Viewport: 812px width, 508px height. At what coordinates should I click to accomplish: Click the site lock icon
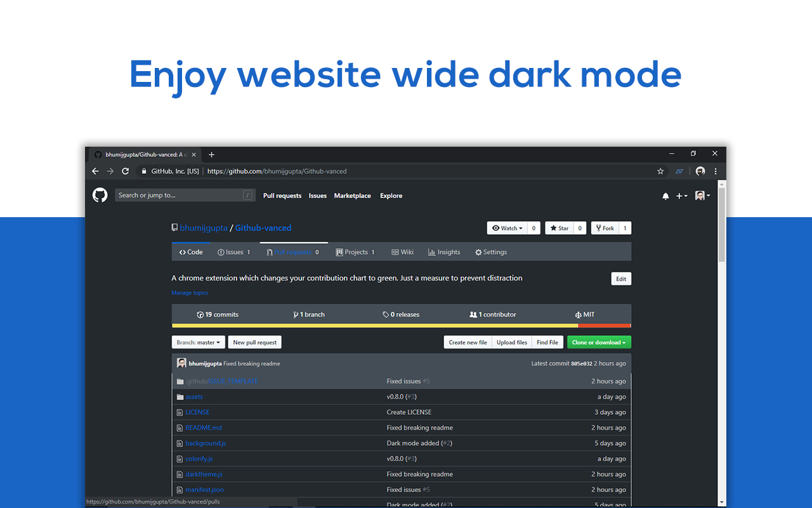pyautogui.click(x=145, y=171)
